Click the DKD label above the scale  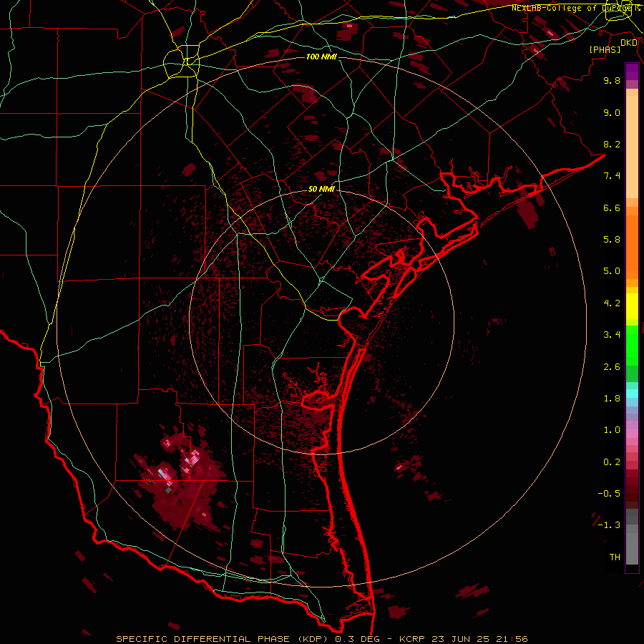click(x=629, y=43)
